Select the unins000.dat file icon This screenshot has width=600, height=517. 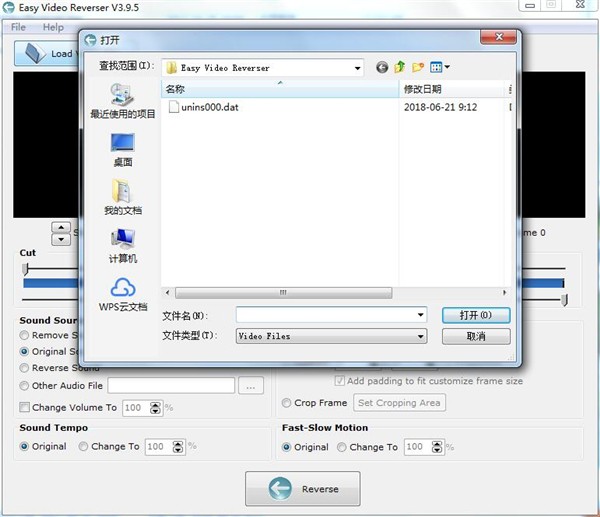[x=174, y=107]
